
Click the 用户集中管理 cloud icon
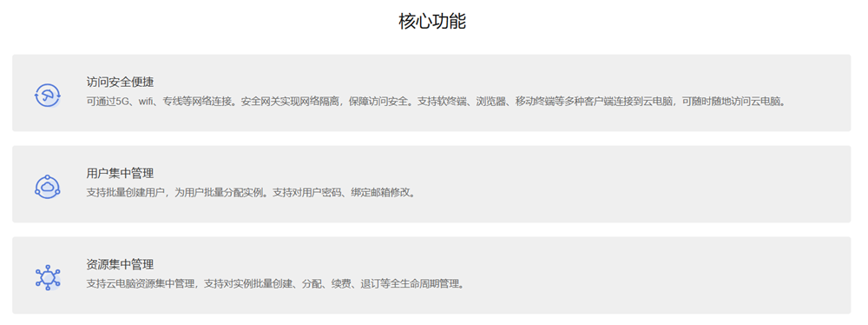[x=48, y=187]
